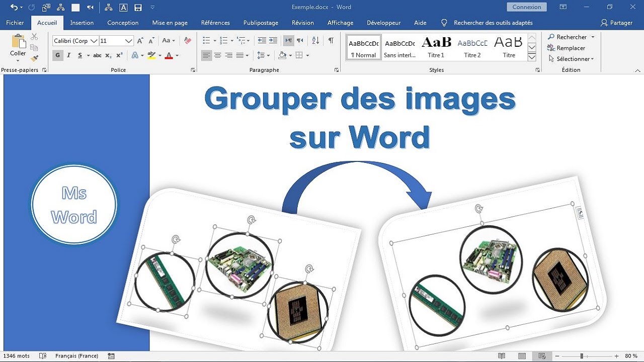
Task: Apply the yellow text highlight color
Action: pyautogui.click(x=151, y=55)
